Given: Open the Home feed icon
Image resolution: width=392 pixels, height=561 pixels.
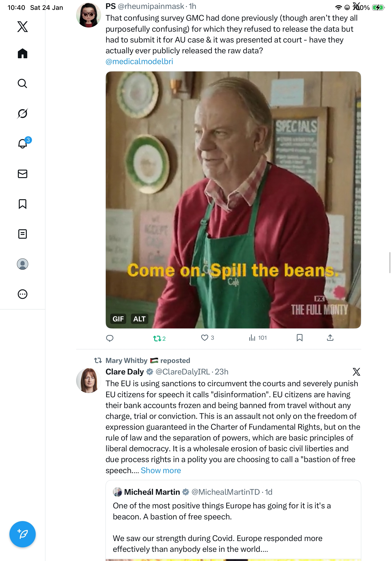Looking at the screenshot, I should click(23, 53).
